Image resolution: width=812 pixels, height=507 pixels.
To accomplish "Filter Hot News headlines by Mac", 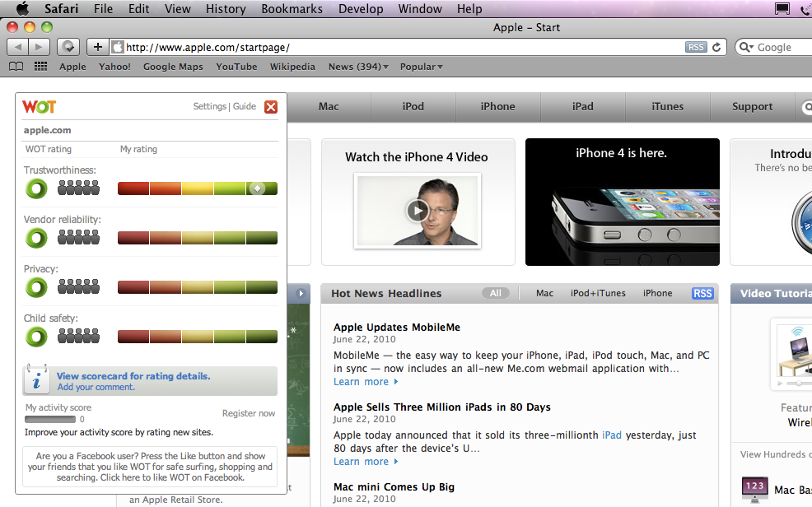I will pos(544,293).
